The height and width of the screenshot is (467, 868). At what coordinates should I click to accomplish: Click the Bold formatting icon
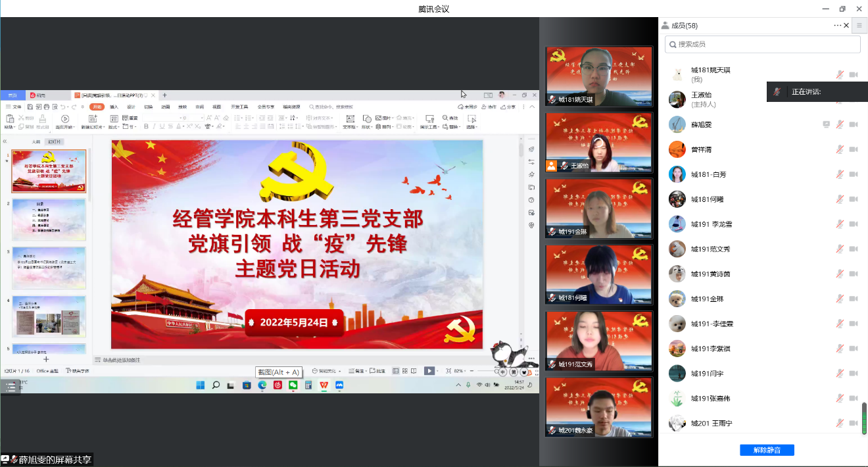tap(146, 126)
